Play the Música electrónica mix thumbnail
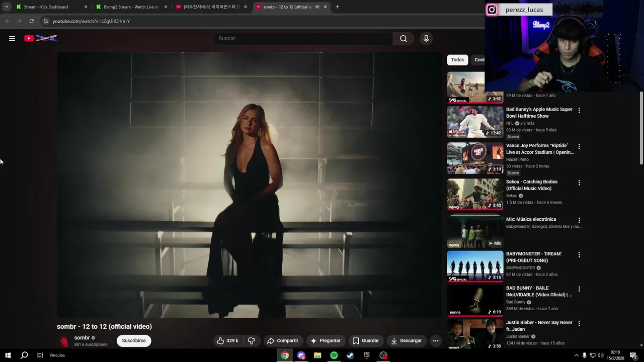The width and height of the screenshot is (644, 362). pos(475,231)
